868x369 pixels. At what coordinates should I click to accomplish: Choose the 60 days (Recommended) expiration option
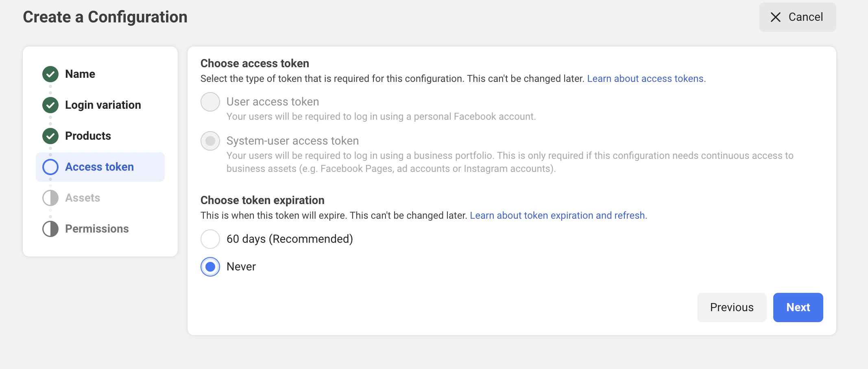(210, 239)
